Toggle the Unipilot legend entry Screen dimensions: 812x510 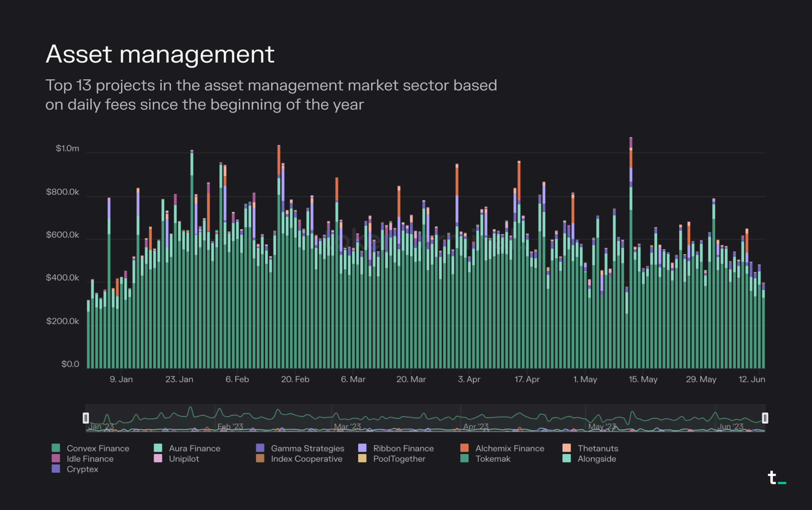[184, 459]
